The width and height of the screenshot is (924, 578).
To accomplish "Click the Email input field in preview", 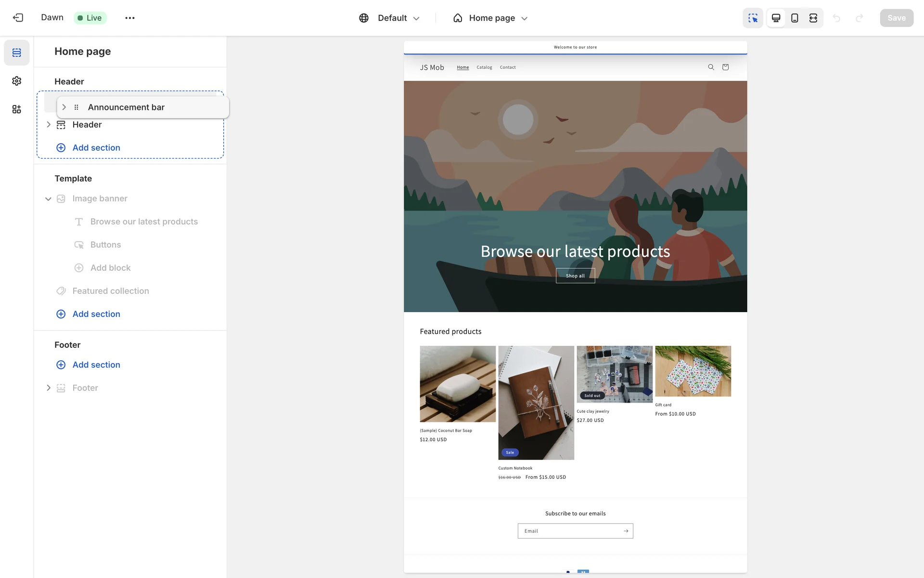I will 568,531.
